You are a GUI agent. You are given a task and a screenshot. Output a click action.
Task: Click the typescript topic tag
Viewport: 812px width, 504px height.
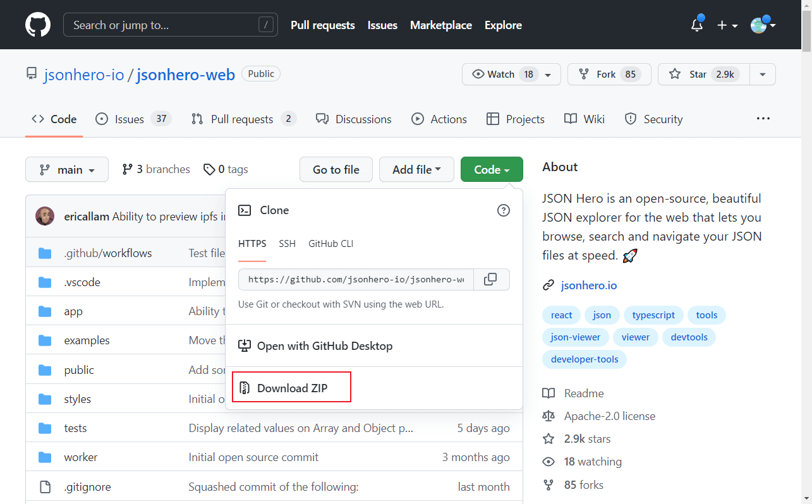653,315
